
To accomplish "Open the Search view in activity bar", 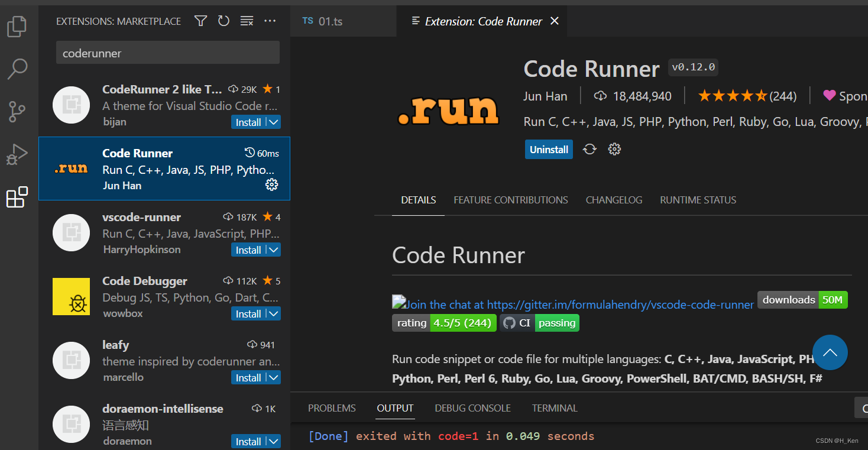I will tap(17, 69).
